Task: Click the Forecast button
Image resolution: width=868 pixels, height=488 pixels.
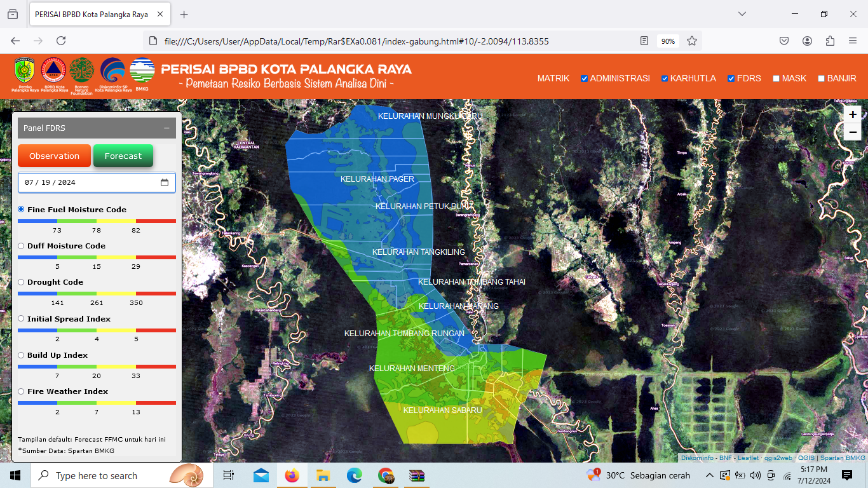Action: [123, 156]
